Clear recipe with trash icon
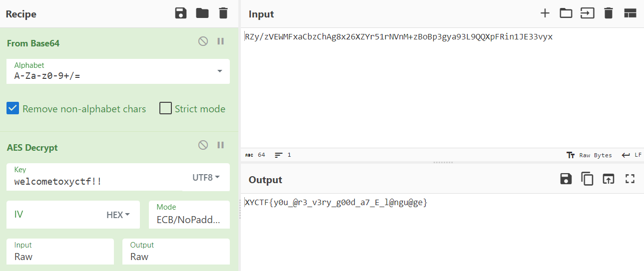The height and width of the screenshot is (271, 644). click(223, 13)
